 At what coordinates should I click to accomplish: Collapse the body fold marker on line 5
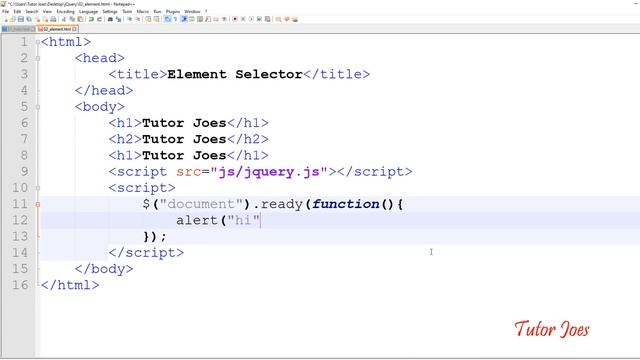click(x=38, y=107)
